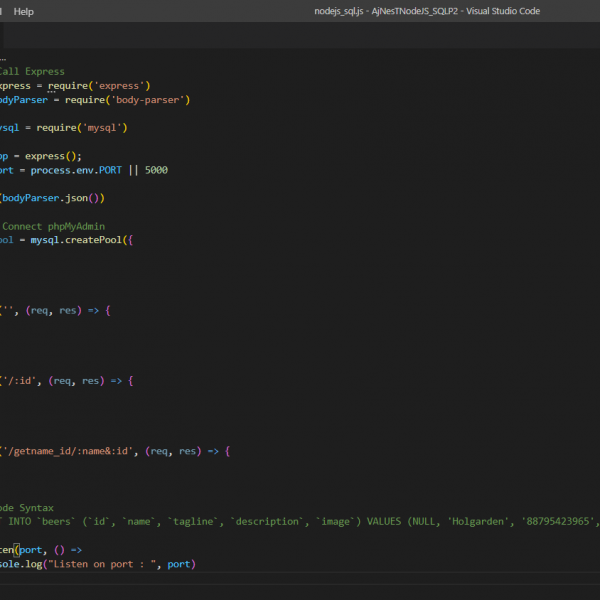
Task: Click the '/:id' route string
Action: (x=20, y=381)
